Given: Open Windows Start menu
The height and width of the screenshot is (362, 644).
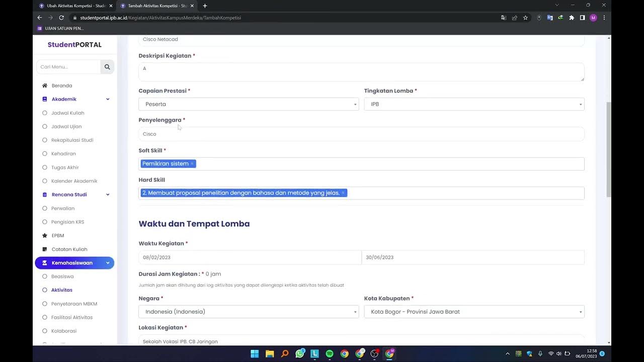Looking at the screenshot, I should tap(255, 353).
